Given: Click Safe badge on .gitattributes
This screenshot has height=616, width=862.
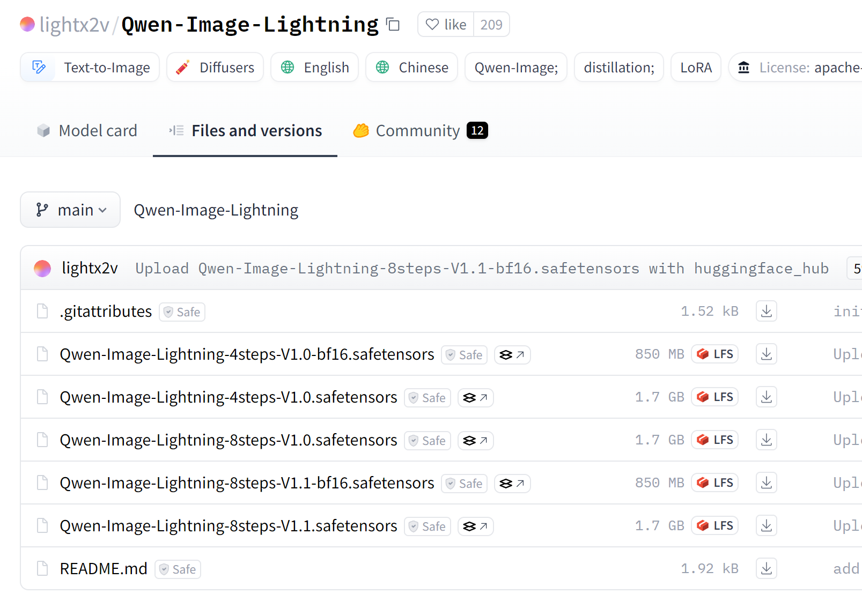Looking at the screenshot, I should point(182,312).
